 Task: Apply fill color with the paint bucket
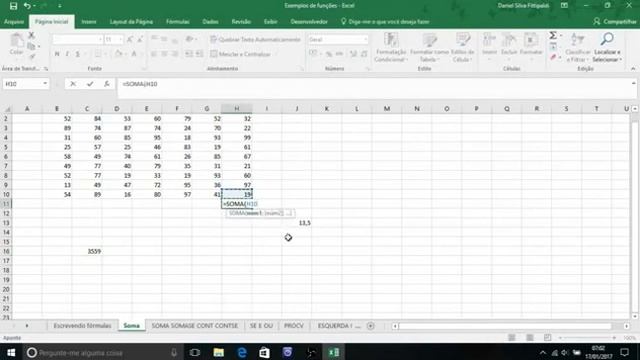[118, 54]
